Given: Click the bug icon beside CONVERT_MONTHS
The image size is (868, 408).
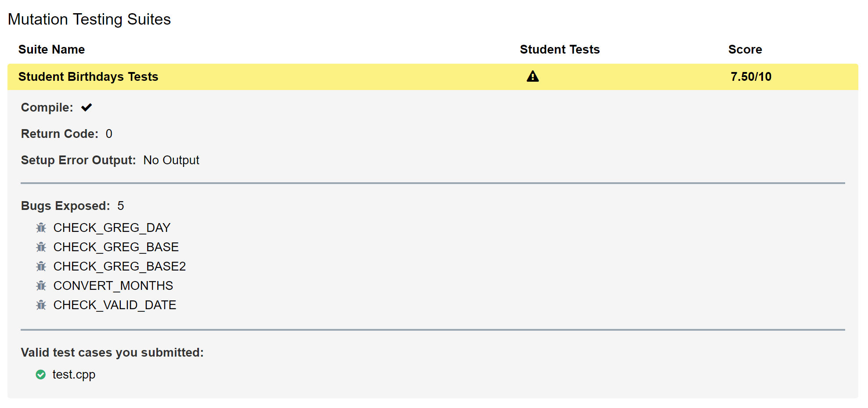Looking at the screenshot, I should pyautogui.click(x=41, y=285).
